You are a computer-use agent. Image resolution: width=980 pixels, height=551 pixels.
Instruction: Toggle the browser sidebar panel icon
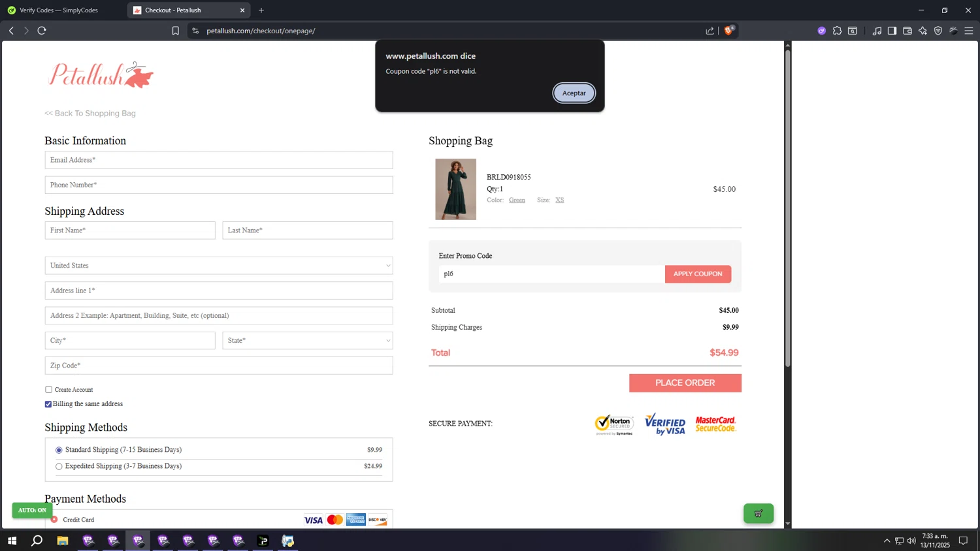pyautogui.click(x=892, y=31)
